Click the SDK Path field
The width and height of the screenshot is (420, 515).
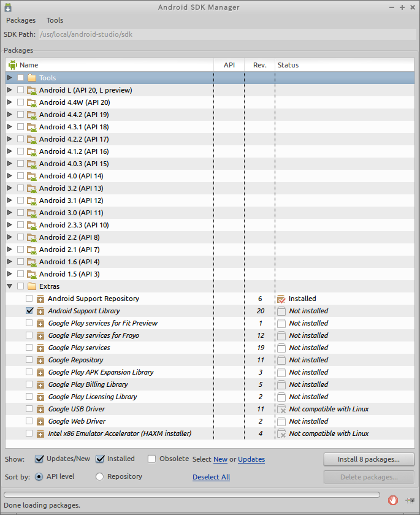(x=227, y=34)
